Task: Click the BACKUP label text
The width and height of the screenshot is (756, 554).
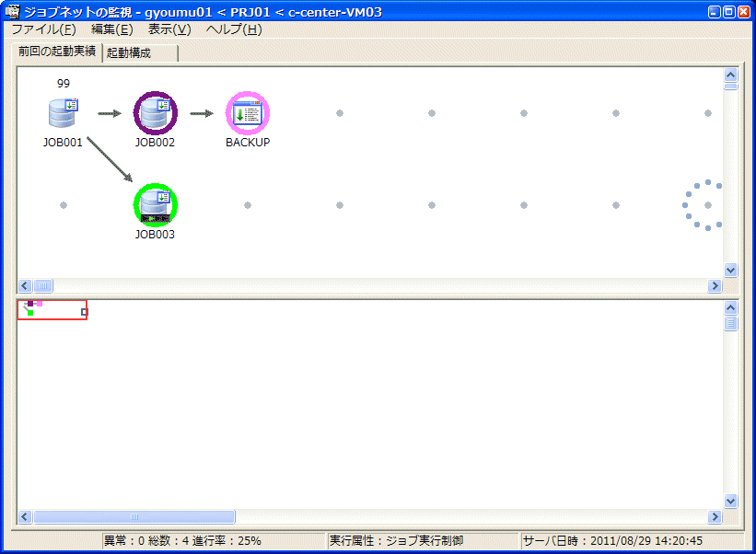Action: click(248, 142)
